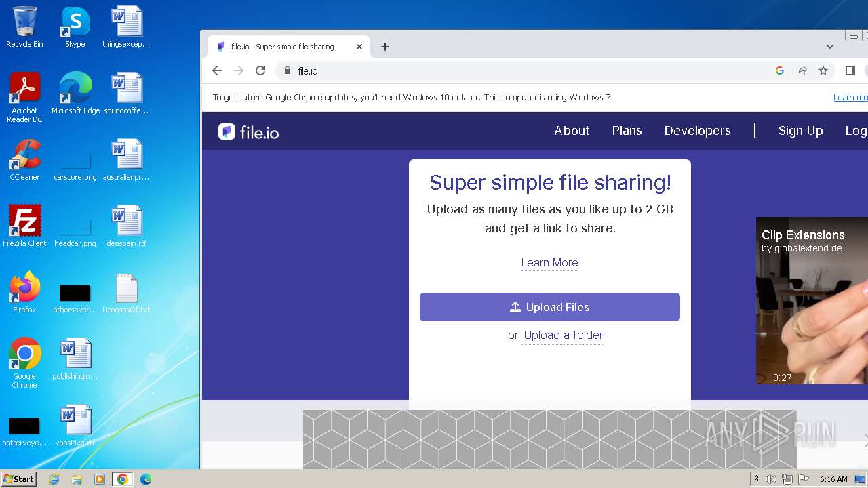The height and width of the screenshot is (488, 868).
Task: Open Windows Media Player from taskbar
Action: (x=100, y=479)
